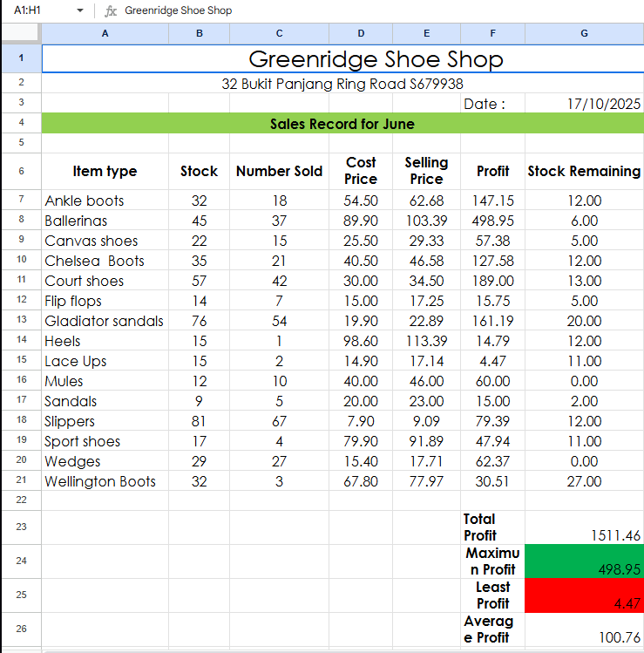644x653 pixels.
Task: Click the Cost Price header cell
Action: 361,171
